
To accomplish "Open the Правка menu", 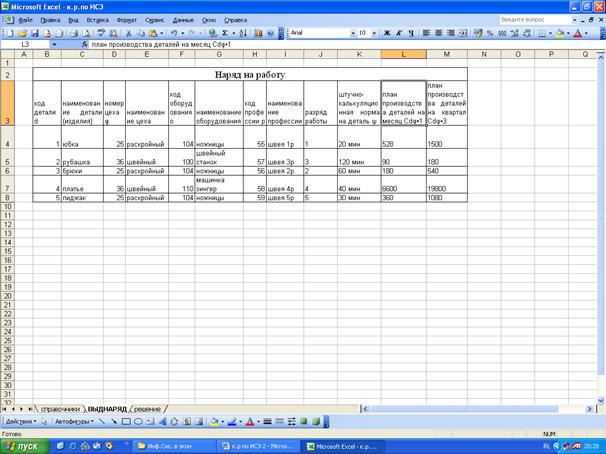I will coord(50,20).
